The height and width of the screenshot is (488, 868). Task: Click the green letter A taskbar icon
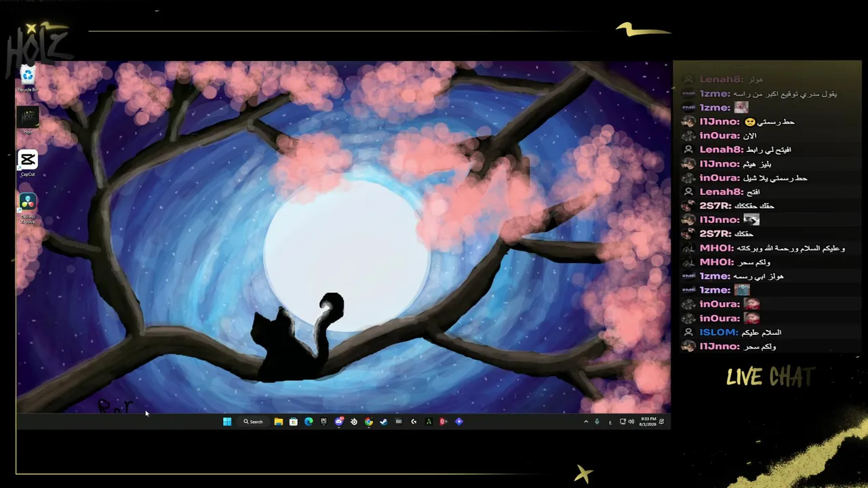click(x=429, y=422)
